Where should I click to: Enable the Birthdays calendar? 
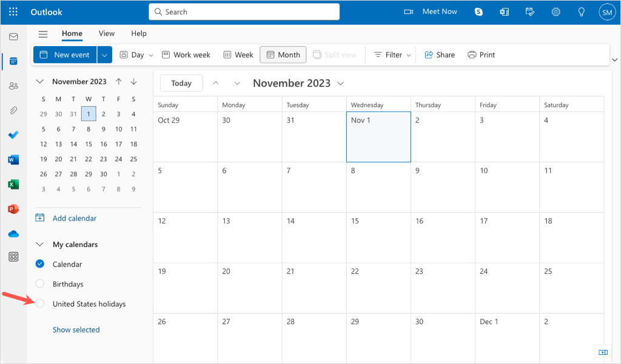[40, 284]
